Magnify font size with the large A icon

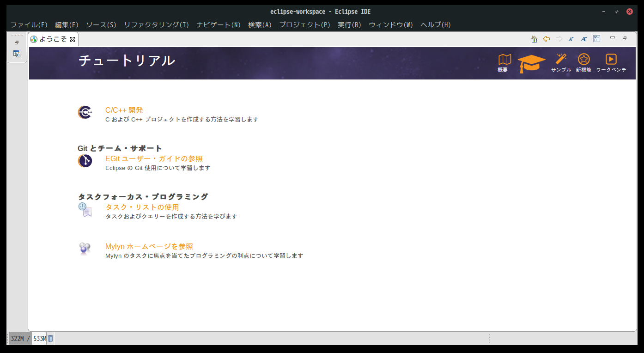[x=584, y=39]
